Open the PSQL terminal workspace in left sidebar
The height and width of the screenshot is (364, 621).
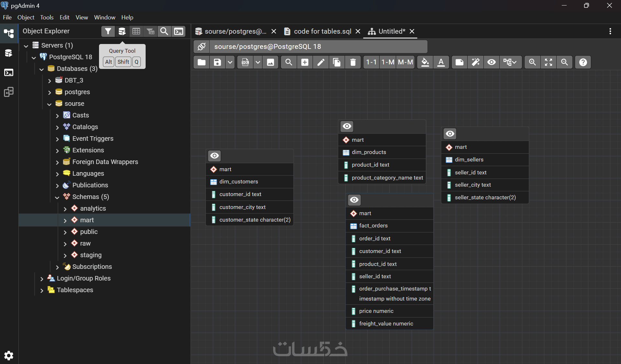point(9,72)
